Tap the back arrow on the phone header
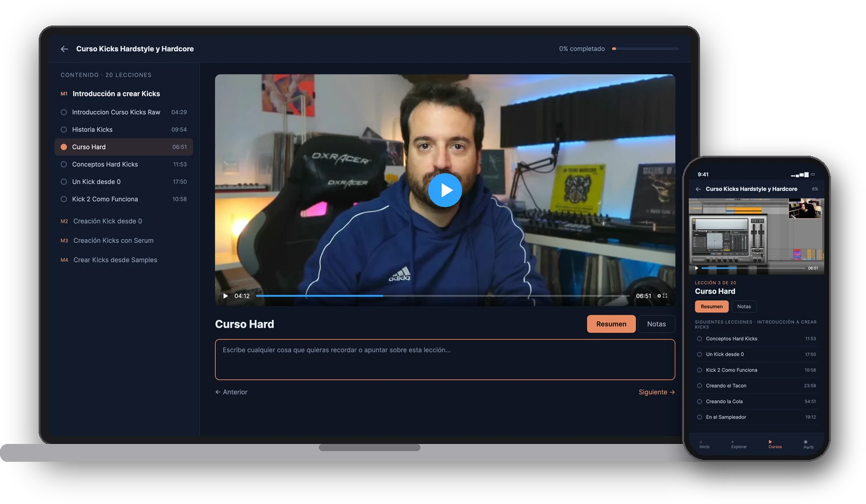 [698, 189]
